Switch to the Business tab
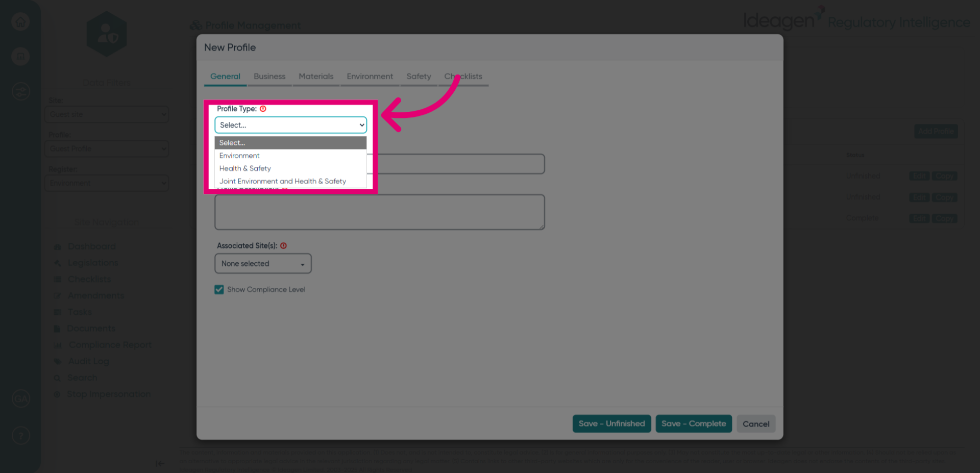Viewport: 980px width, 473px height. click(x=269, y=77)
